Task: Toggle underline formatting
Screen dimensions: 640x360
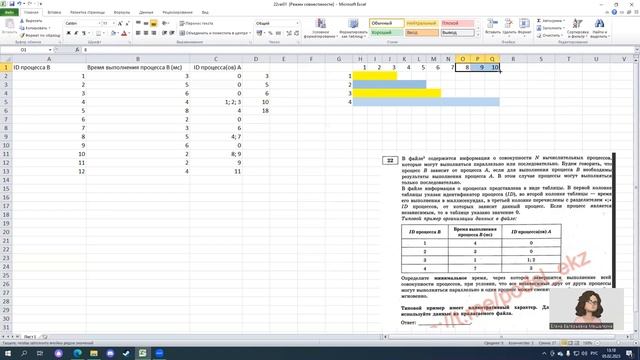Action: point(84,33)
